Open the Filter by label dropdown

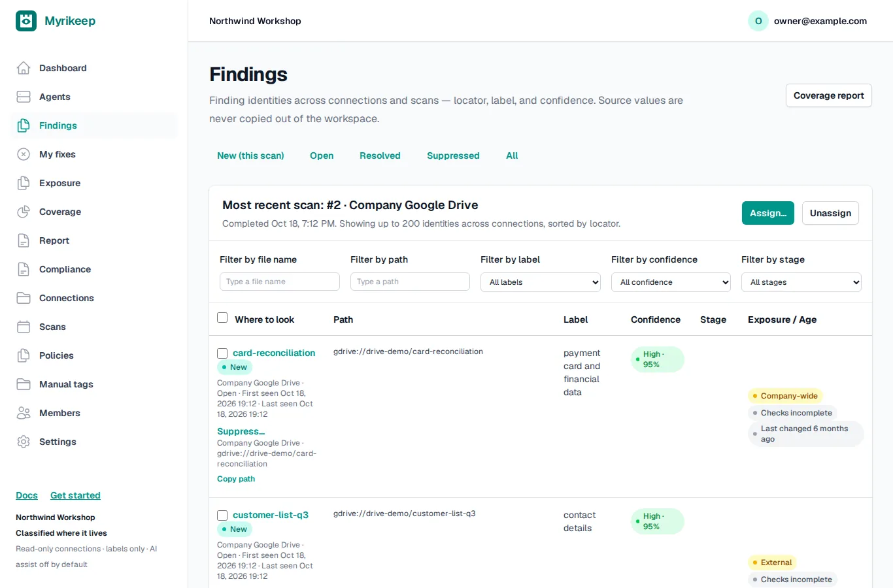(x=541, y=282)
